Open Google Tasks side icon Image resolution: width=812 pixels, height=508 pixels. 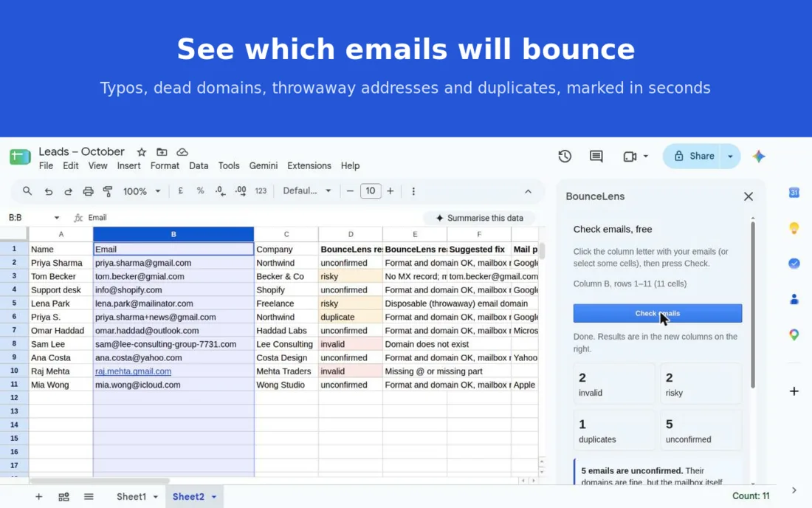click(794, 263)
